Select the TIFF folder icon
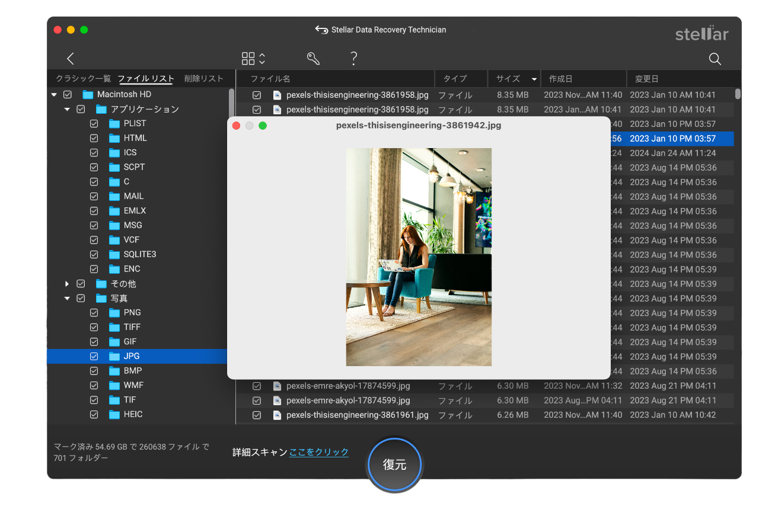This screenshot has height=532, width=759. coord(114,327)
